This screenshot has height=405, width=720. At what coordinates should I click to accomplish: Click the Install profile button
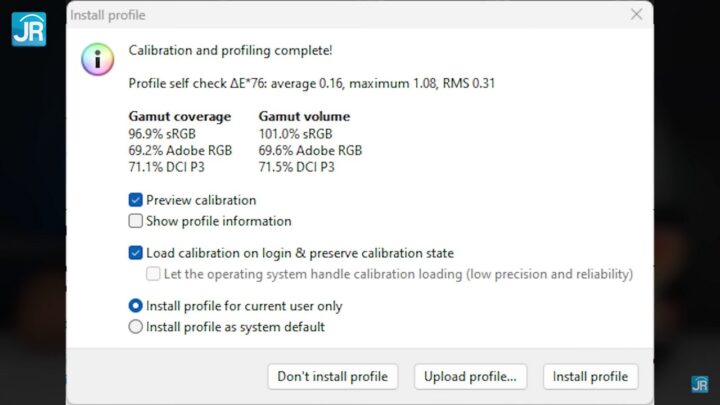(x=590, y=377)
